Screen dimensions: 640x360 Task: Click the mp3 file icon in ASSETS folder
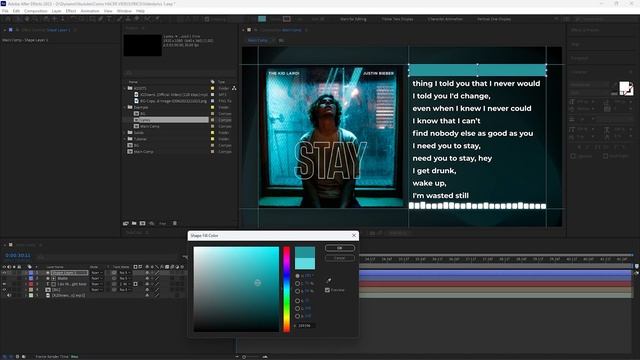click(136, 94)
